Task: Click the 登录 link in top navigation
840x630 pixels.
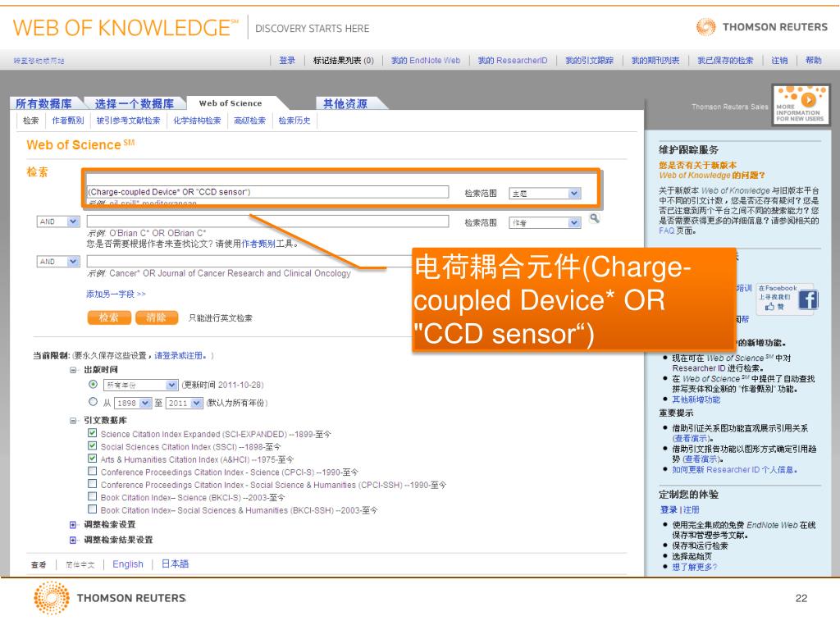Action: pos(287,61)
